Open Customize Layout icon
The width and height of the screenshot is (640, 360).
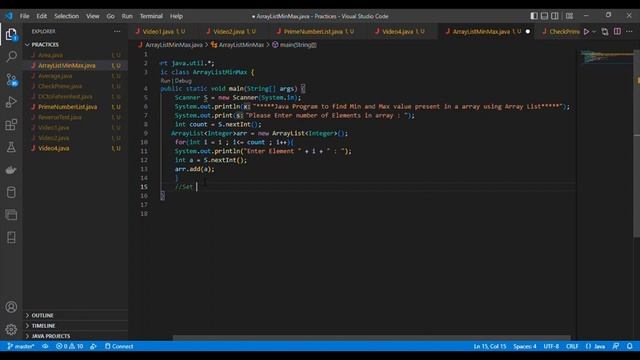pyautogui.click(x=569, y=16)
